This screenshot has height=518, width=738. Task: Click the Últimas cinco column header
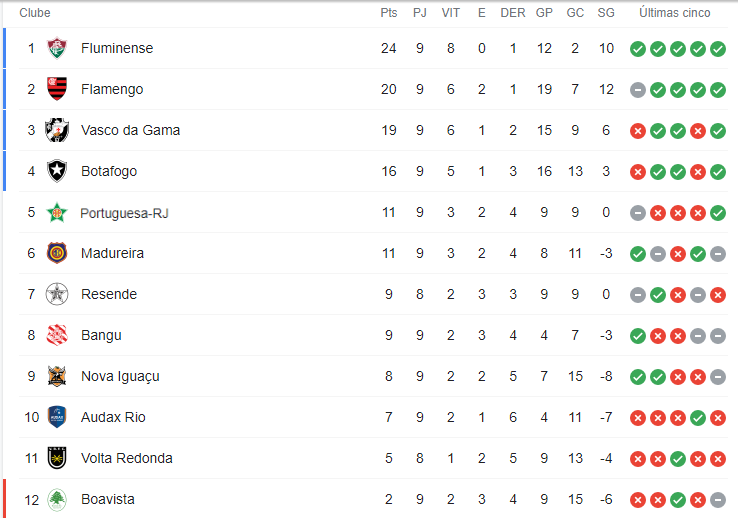(x=674, y=13)
